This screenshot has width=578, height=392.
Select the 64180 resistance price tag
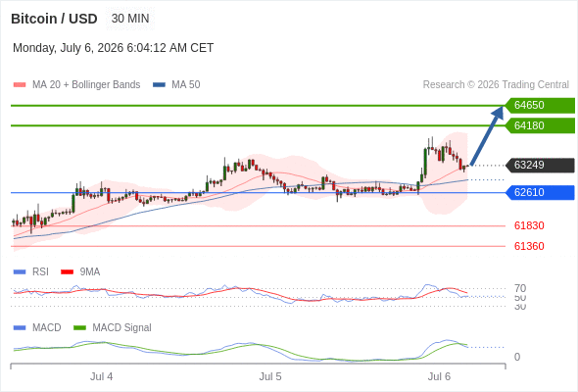pyautogui.click(x=540, y=125)
